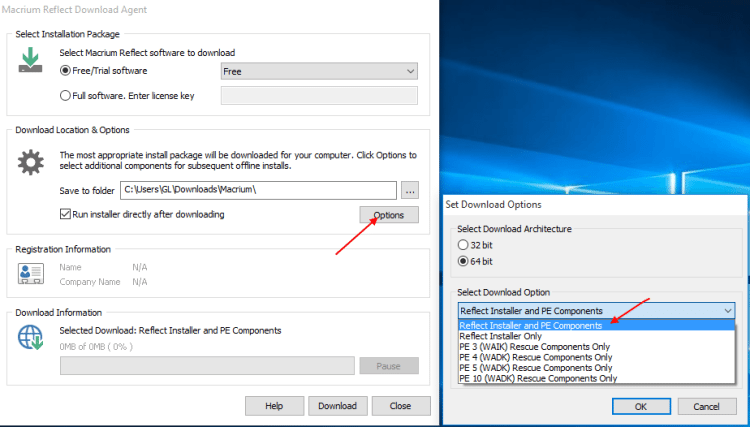750x427 pixels.
Task: Click the gear icon in Download Location
Action: [31, 162]
